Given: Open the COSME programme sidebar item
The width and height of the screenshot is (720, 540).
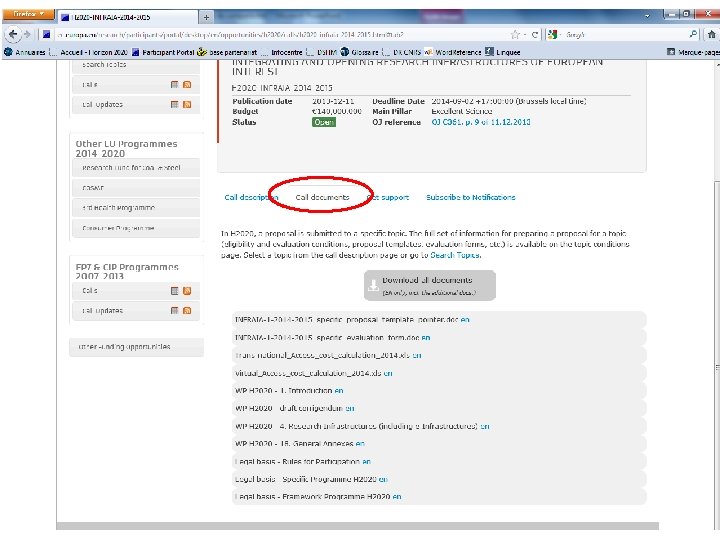Looking at the screenshot, I should point(136,188).
